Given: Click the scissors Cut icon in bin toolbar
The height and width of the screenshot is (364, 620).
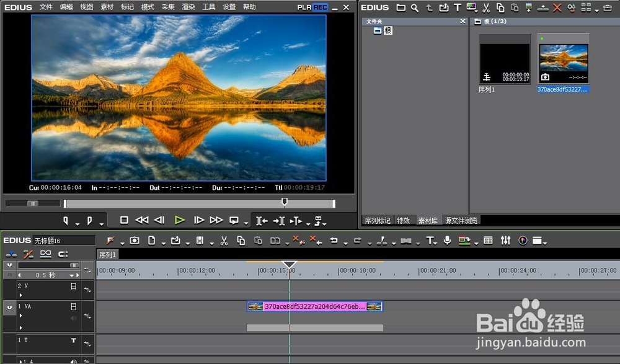Looking at the screenshot, I should [x=486, y=7].
